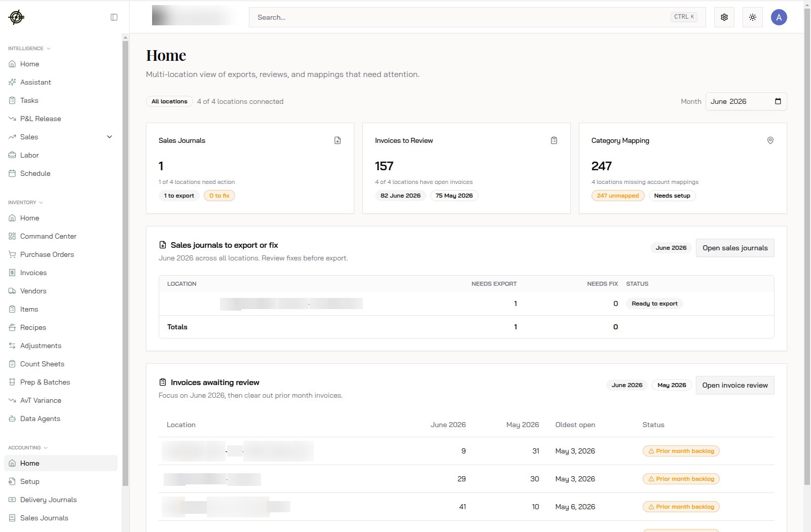Image resolution: width=811 pixels, height=532 pixels.
Task: Click Prior month backlog for May 6 row
Action: click(681, 507)
